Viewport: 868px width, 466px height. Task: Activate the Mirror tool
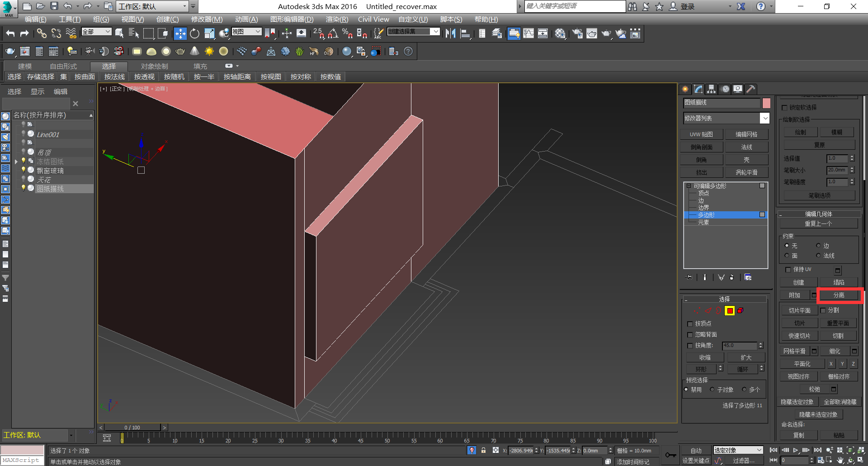point(450,33)
